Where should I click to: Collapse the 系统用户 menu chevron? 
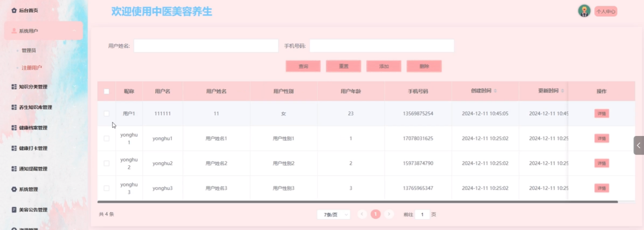pos(75,31)
